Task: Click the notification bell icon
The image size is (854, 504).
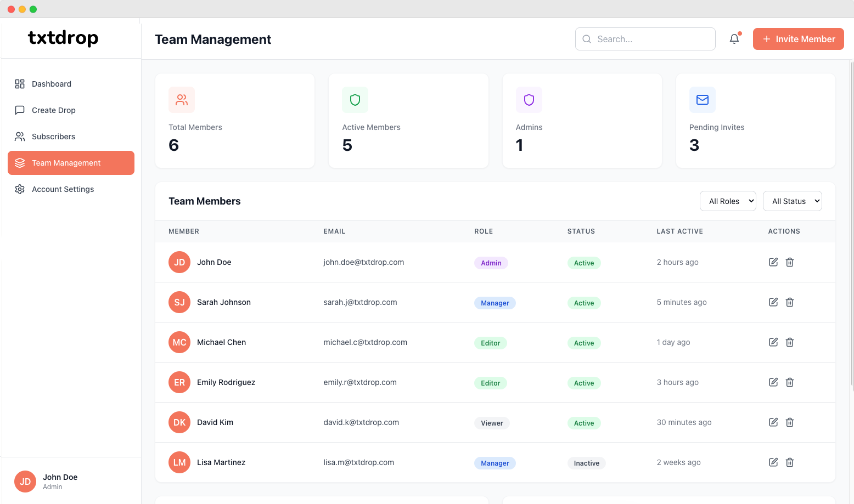Action: point(734,39)
